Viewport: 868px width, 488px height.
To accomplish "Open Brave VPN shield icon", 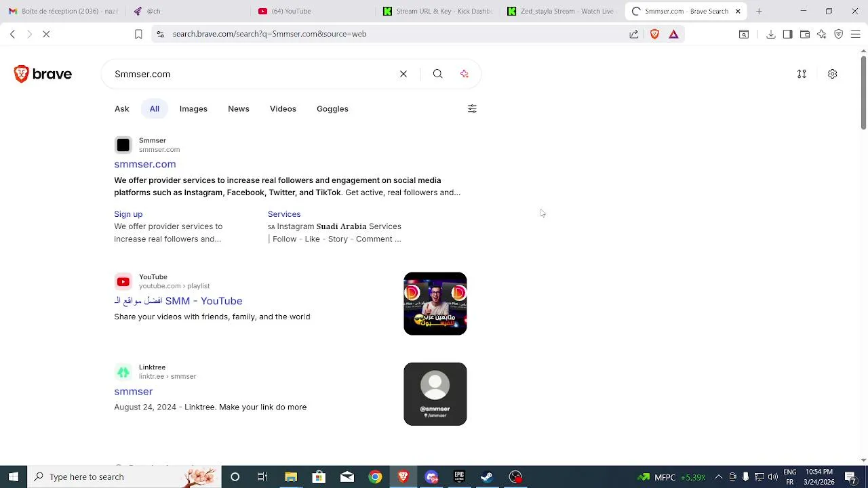I will pyautogui.click(x=839, y=34).
